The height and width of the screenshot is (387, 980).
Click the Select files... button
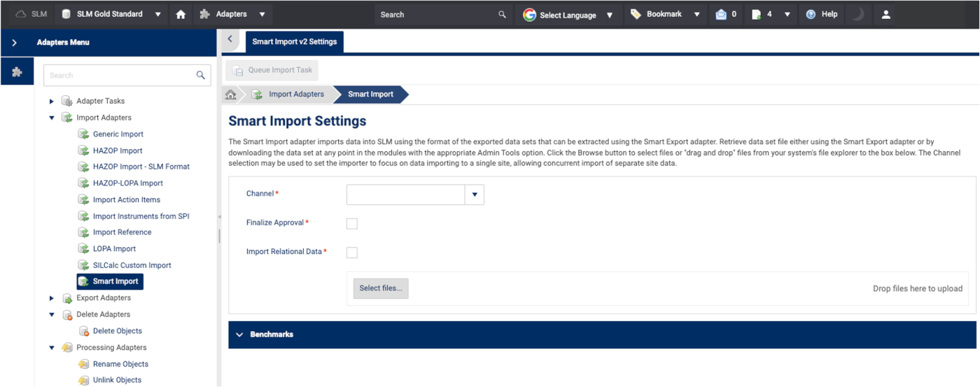coord(381,288)
